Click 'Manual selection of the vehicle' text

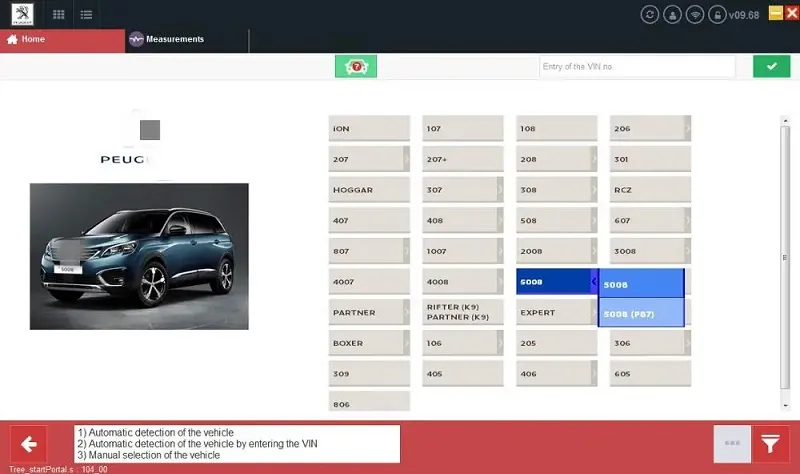click(154, 455)
